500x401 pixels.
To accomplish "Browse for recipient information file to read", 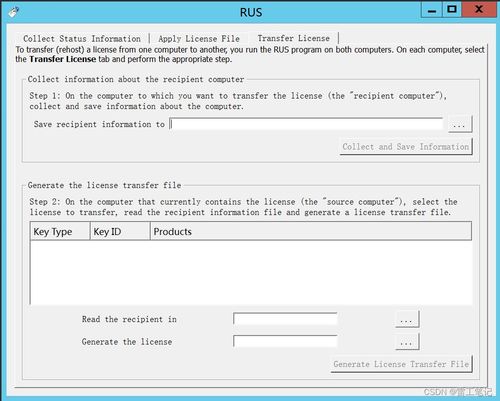I will [x=407, y=319].
